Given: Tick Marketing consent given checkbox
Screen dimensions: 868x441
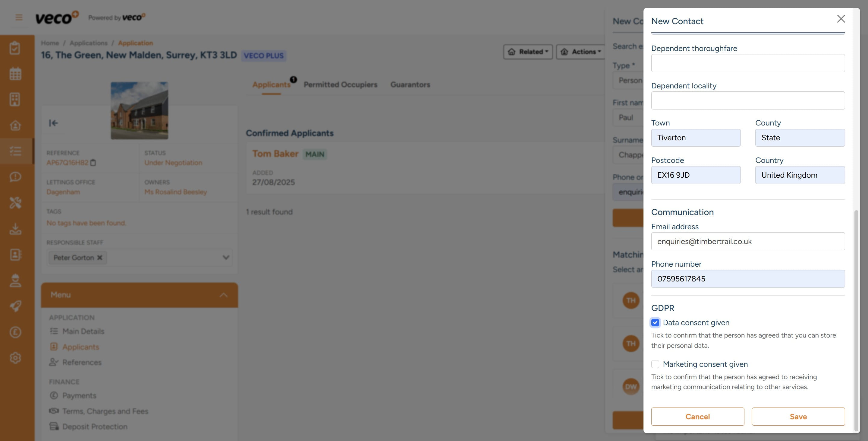Looking at the screenshot, I should [655, 364].
